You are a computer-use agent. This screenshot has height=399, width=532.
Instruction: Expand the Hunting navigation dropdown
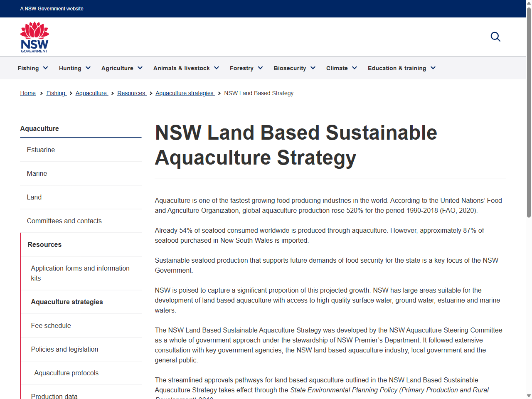click(x=74, y=68)
